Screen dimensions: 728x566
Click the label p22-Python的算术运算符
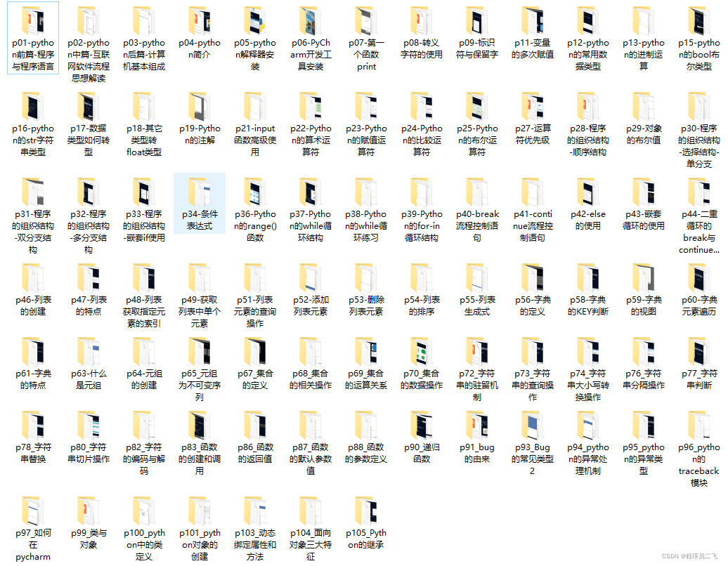pyautogui.click(x=311, y=140)
